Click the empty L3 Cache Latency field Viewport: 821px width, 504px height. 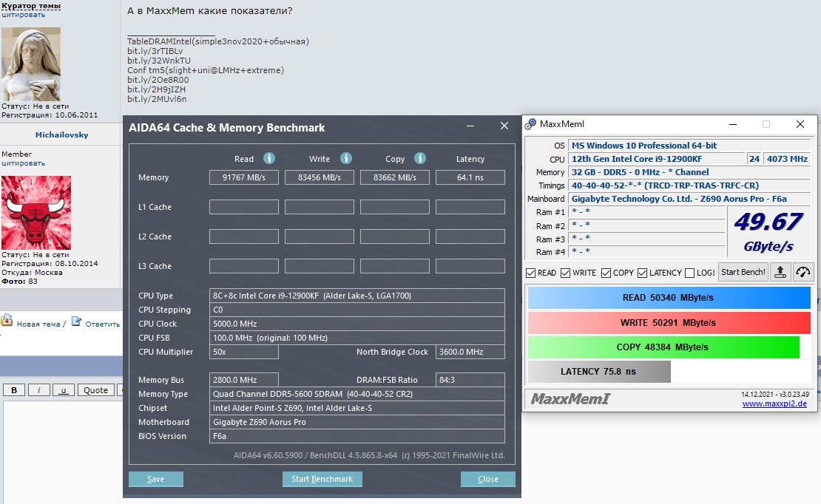[x=470, y=266]
